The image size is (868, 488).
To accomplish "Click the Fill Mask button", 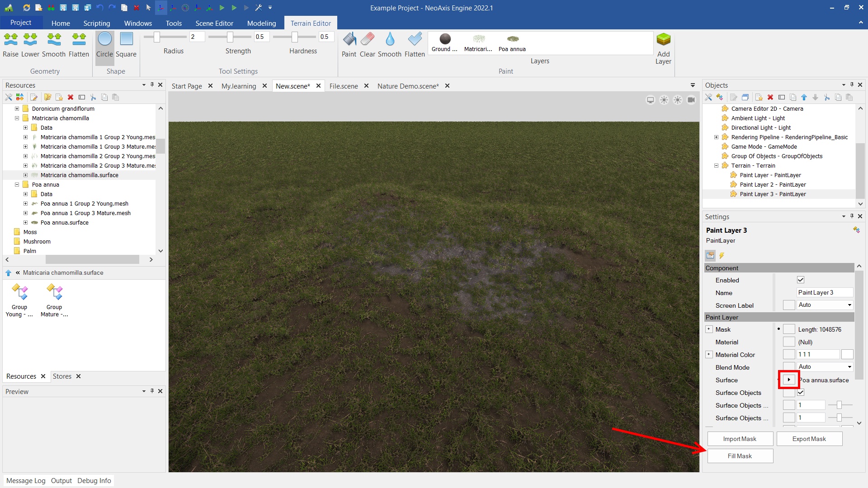I will [740, 456].
